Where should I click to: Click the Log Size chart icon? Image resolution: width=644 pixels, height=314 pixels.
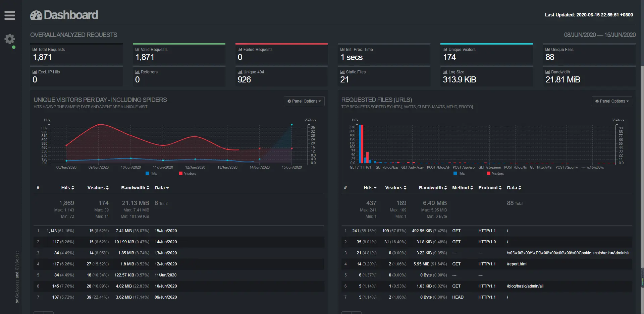tap(445, 72)
